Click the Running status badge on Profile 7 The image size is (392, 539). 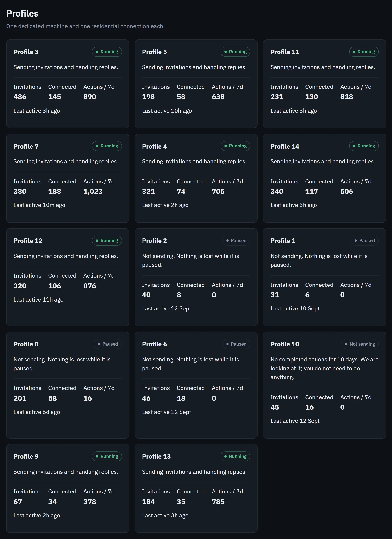pos(107,146)
